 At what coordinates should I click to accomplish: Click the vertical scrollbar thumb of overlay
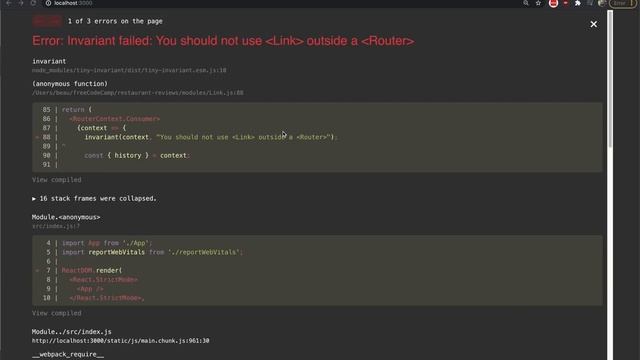click(x=610, y=78)
